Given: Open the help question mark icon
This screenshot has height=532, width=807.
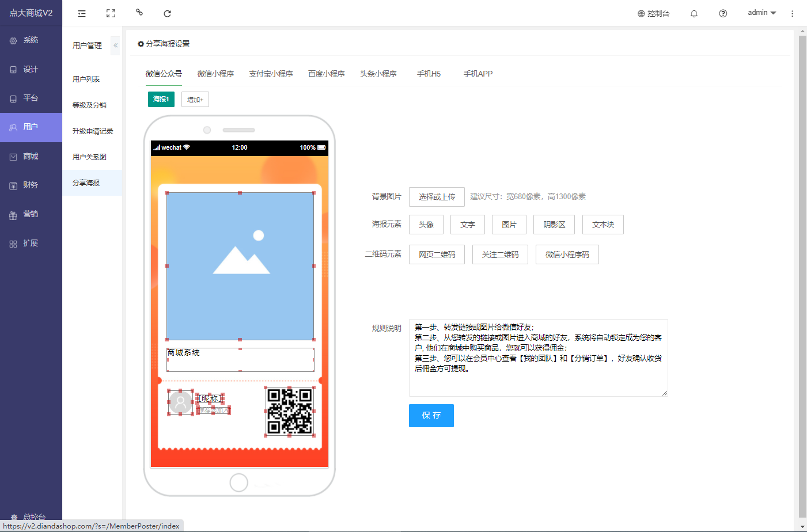Looking at the screenshot, I should (x=723, y=13).
